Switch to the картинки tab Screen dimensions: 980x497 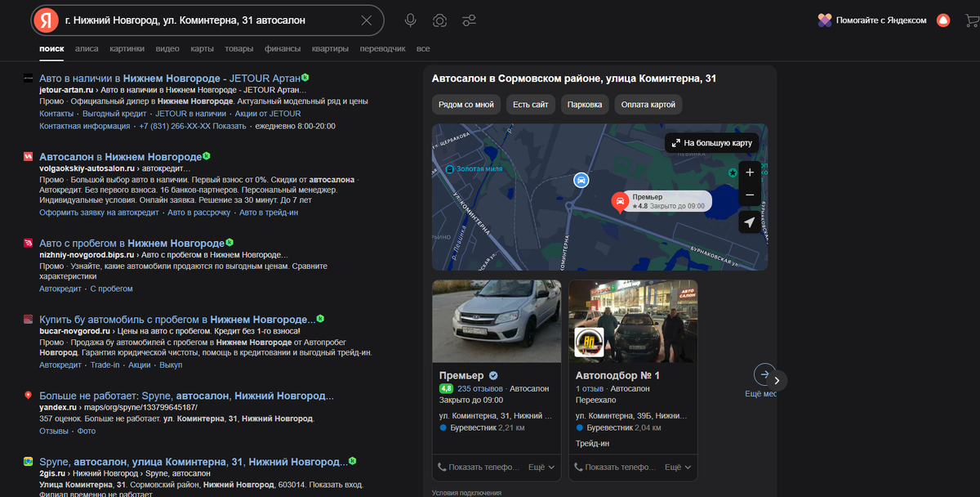pyautogui.click(x=127, y=49)
